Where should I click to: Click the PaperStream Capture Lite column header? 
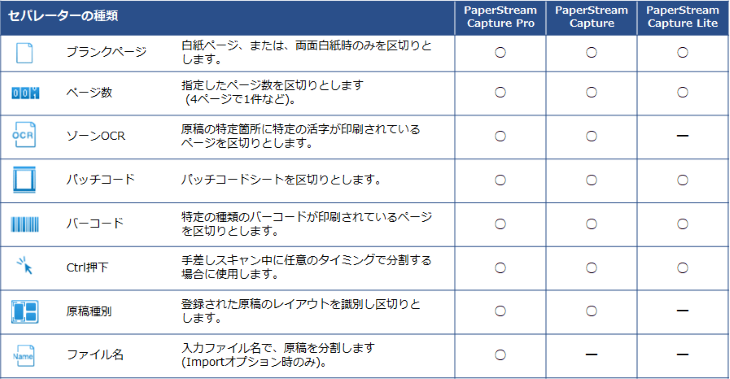[683, 17]
